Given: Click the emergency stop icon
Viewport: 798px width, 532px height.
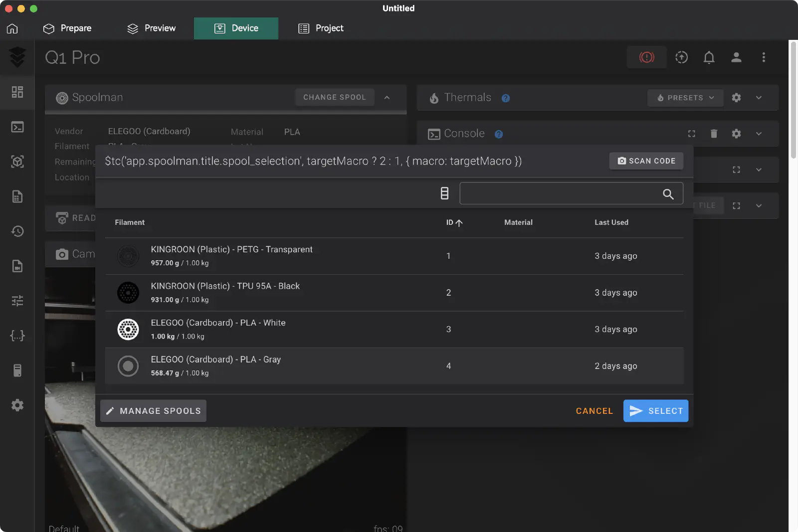Looking at the screenshot, I should pyautogui.click(x=646, y=57).
